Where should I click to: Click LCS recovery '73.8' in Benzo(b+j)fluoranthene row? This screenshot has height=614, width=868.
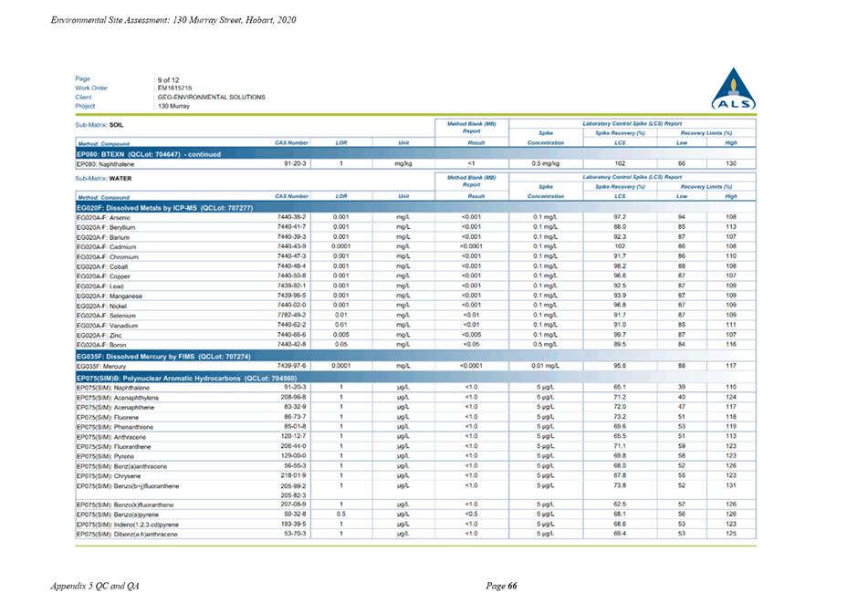(x=620, y=485)
